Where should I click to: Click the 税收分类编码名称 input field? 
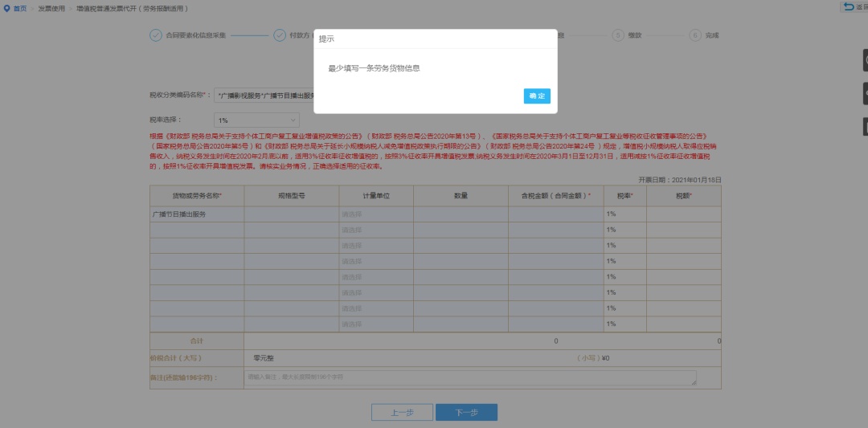[265, 95]
